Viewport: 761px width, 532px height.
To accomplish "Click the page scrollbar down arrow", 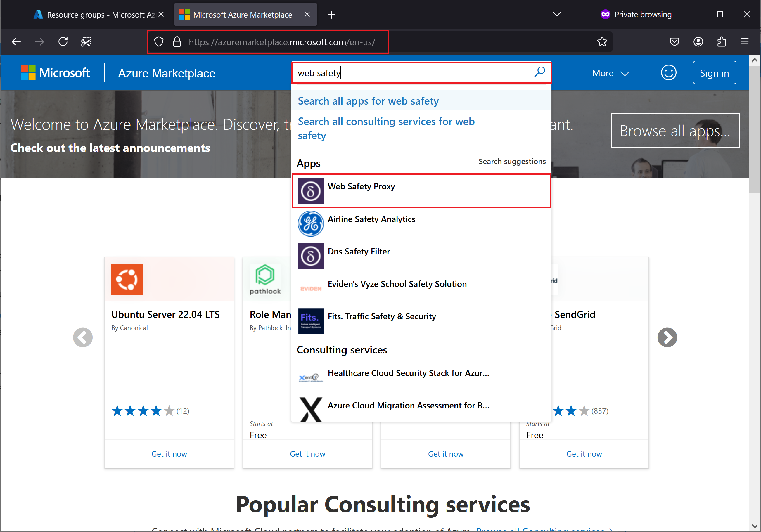I will click(755, 526).
